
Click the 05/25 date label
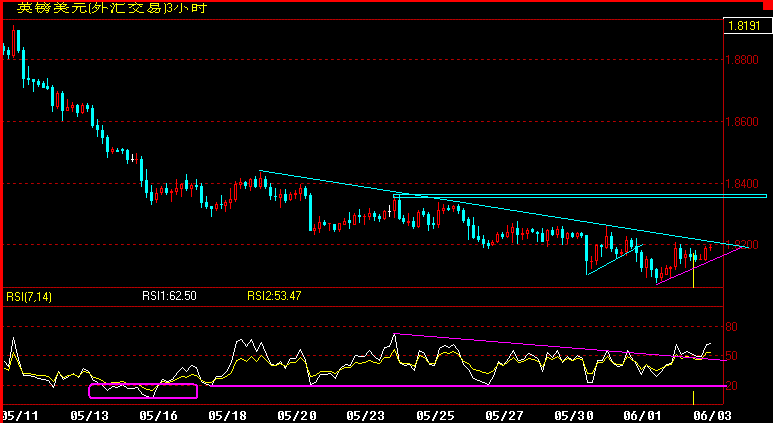(x=435, y=416)
